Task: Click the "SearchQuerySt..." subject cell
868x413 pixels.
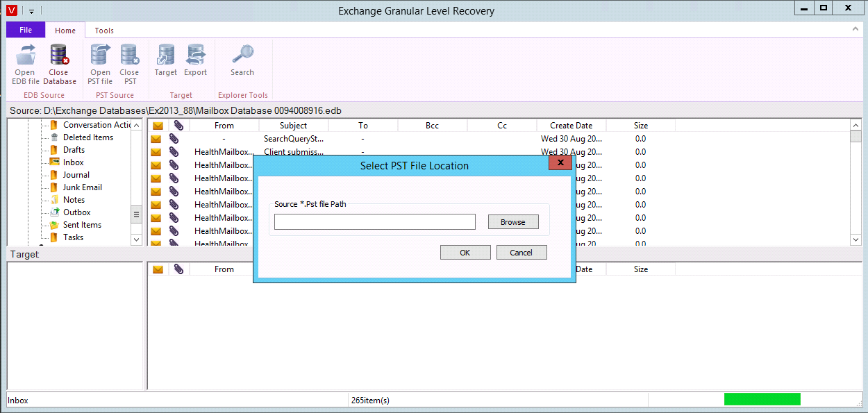Action: tap(294, 139)
